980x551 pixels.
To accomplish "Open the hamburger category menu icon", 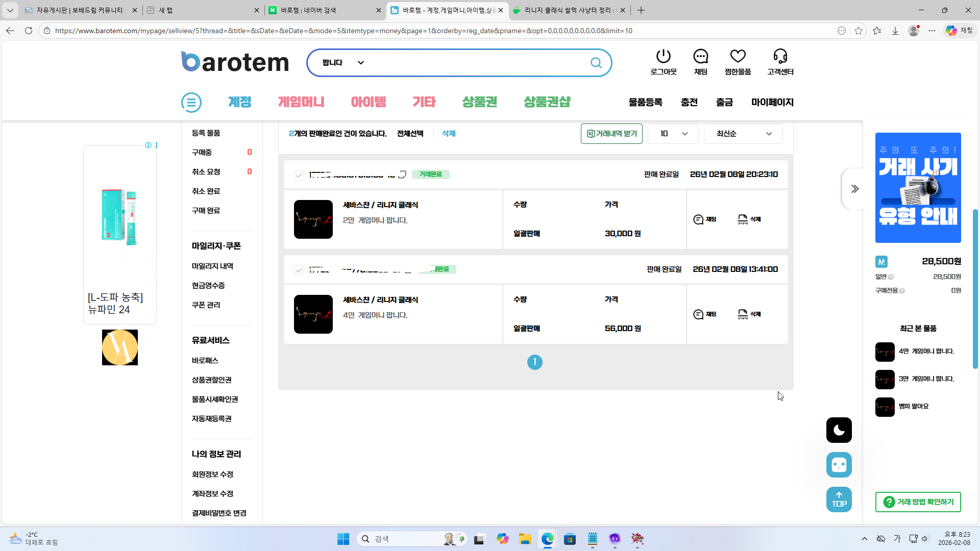I will point(191,103).
